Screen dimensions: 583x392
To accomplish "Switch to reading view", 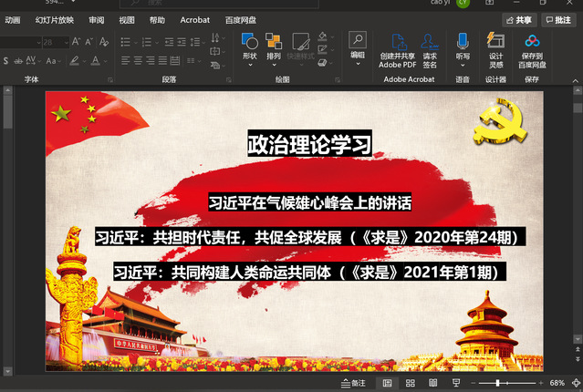I will pos(432,383).
